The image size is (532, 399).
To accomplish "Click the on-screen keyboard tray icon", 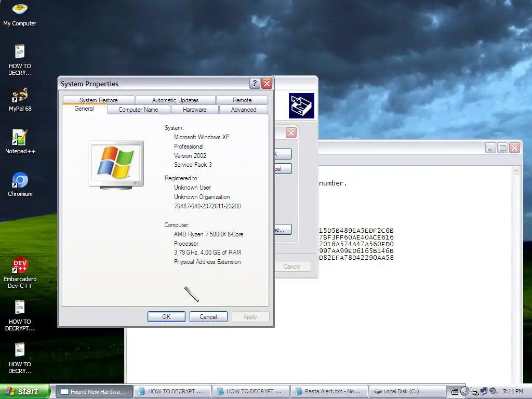I will (455, 392).
